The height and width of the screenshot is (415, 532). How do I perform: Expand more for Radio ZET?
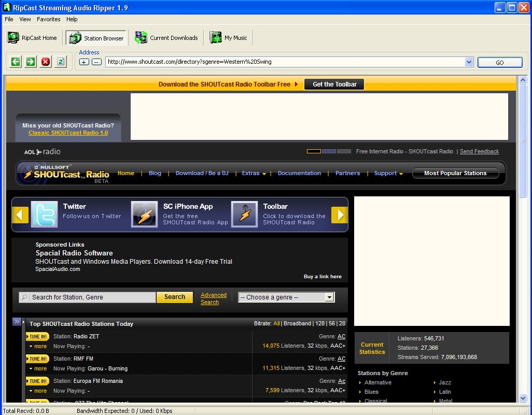pos(38,346)
